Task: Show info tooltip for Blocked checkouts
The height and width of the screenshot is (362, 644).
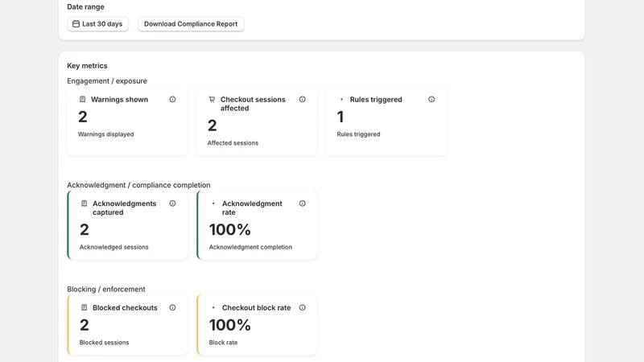Action: [x=172, y=308]
